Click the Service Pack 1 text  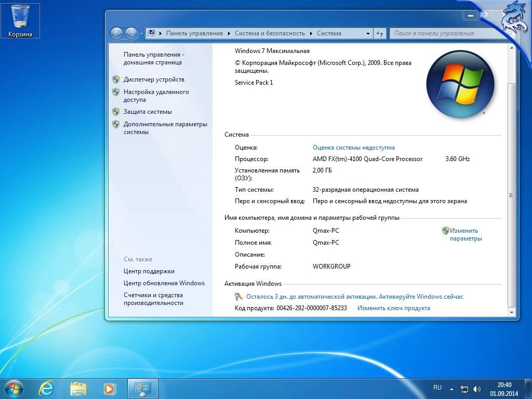click(254, 83)
